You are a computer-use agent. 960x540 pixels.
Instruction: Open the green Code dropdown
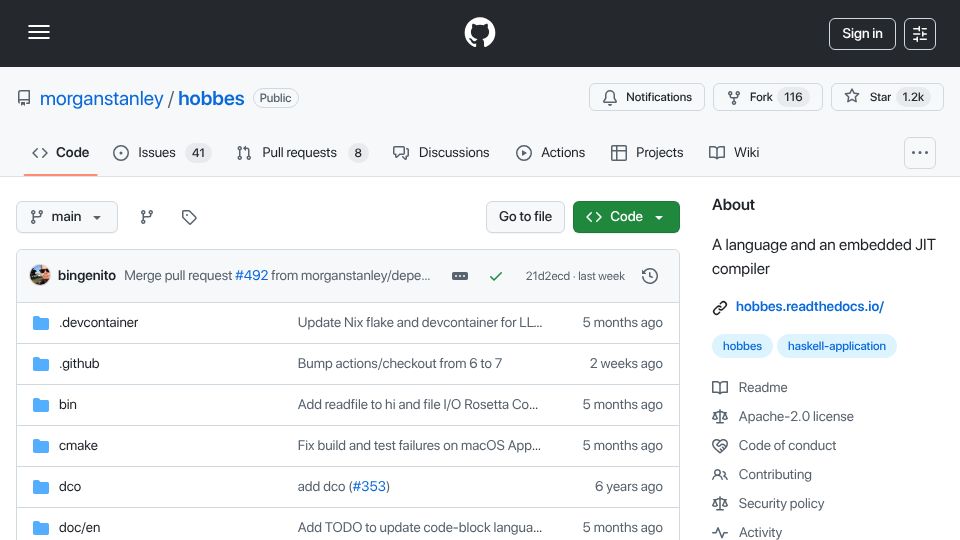pyautogui.click(x=626, y=217)
